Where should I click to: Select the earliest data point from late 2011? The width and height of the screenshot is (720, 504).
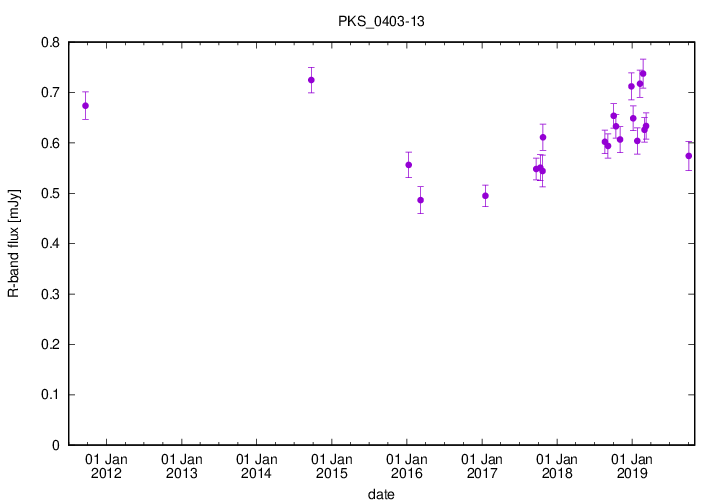[x=85, y=105]
